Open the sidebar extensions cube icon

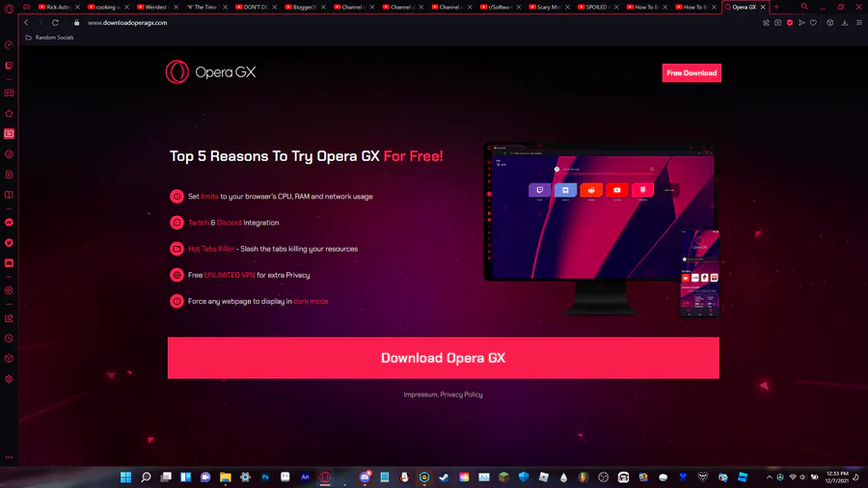click(x=9, y=359)
